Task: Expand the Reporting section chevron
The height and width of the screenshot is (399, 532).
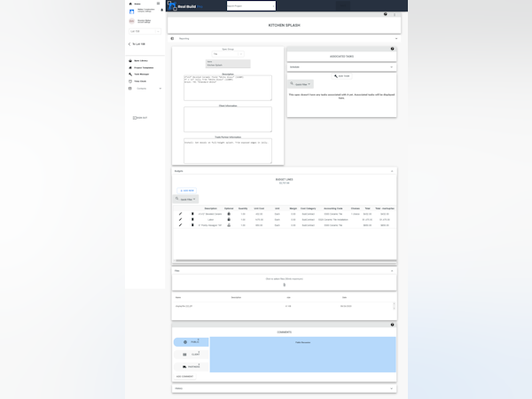Action: 396,39
